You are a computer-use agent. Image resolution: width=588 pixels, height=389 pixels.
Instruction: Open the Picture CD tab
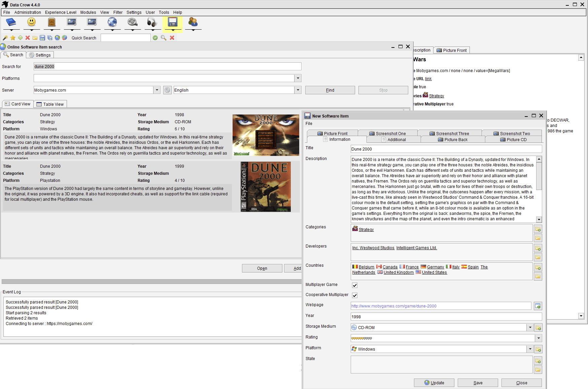(513, 139)
